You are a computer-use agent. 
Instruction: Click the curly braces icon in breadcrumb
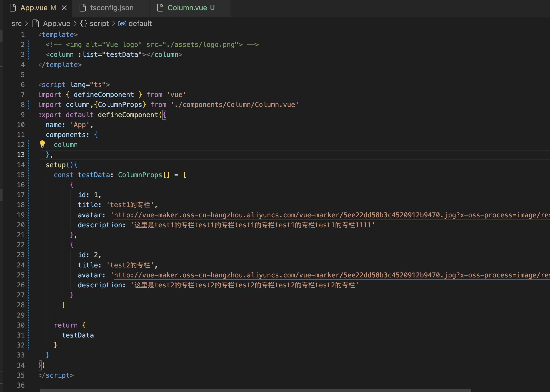tap(84, 23)
